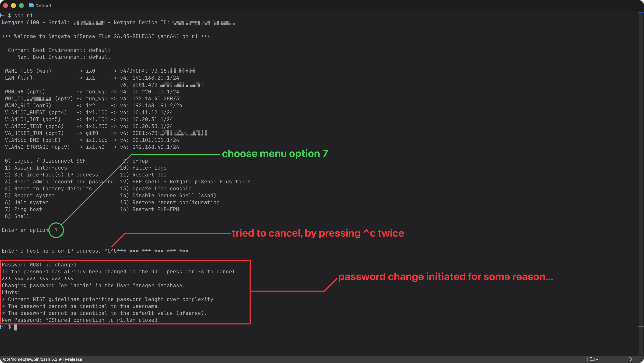644x363 pixels.
Task: Click the '0) Logout / Disconnect SSH' menu line
Action: click(x=45, y=161)
